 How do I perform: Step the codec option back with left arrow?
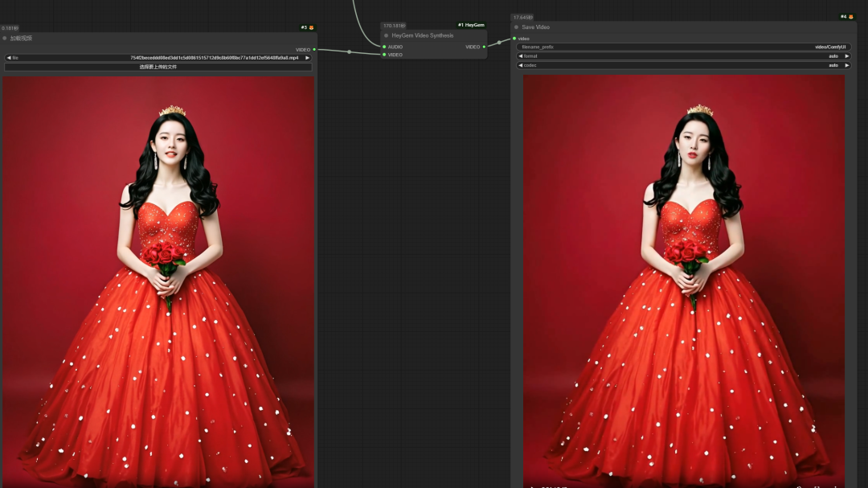pyautogui.click(x=520, y=65)
